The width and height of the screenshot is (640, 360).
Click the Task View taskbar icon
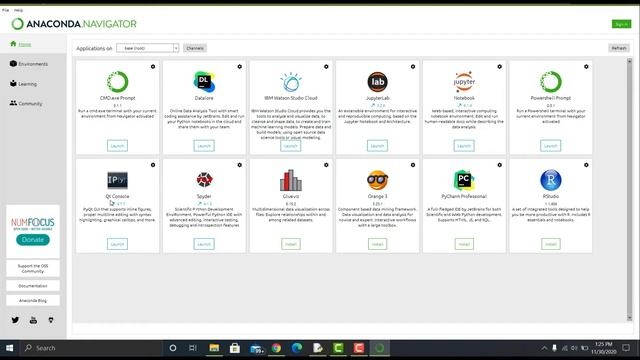(x=193, y=348)
